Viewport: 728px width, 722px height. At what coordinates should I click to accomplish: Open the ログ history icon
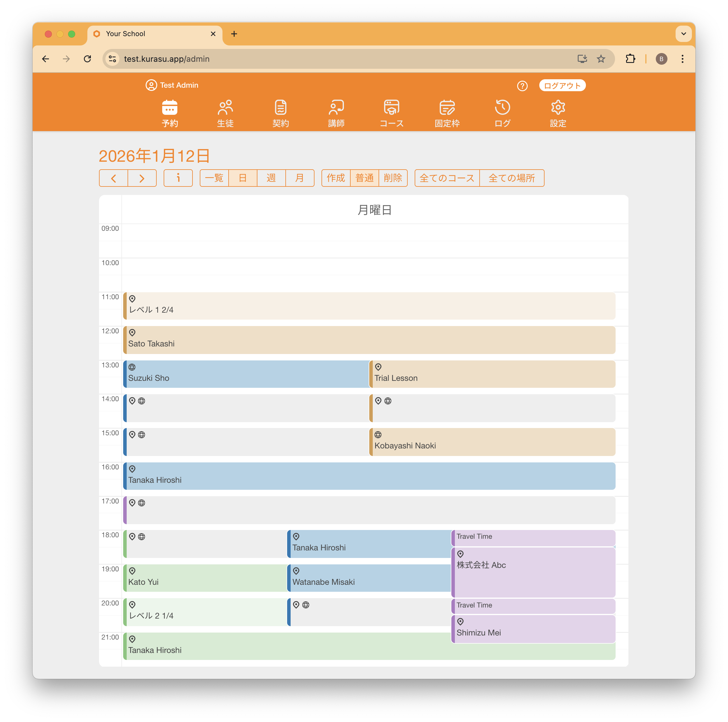[x=502, y=108]
